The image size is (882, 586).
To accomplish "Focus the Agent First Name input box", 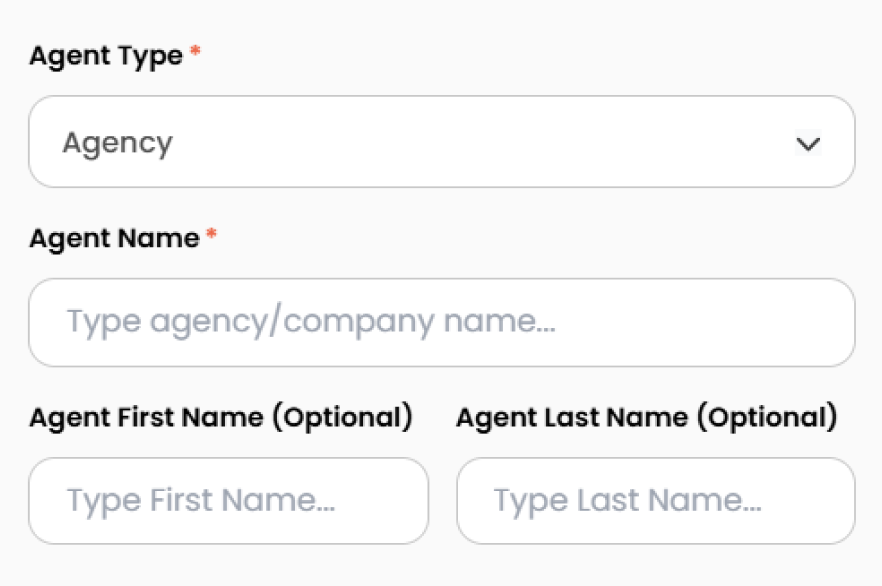I will point(228,500).
